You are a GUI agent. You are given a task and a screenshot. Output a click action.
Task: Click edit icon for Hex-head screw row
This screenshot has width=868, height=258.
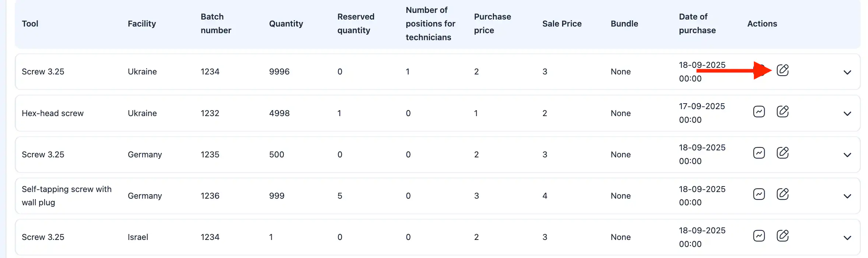tap(782, 112)
